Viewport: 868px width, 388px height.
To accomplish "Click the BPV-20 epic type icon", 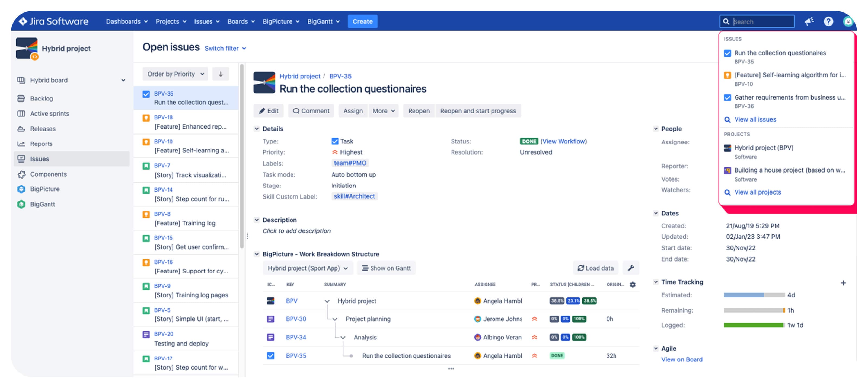I will click(x=146, y=334).
